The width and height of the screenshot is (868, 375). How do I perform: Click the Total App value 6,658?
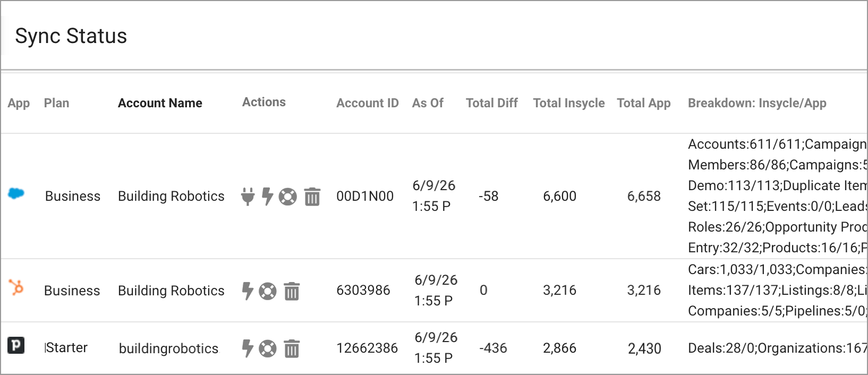tap(644, 197)
